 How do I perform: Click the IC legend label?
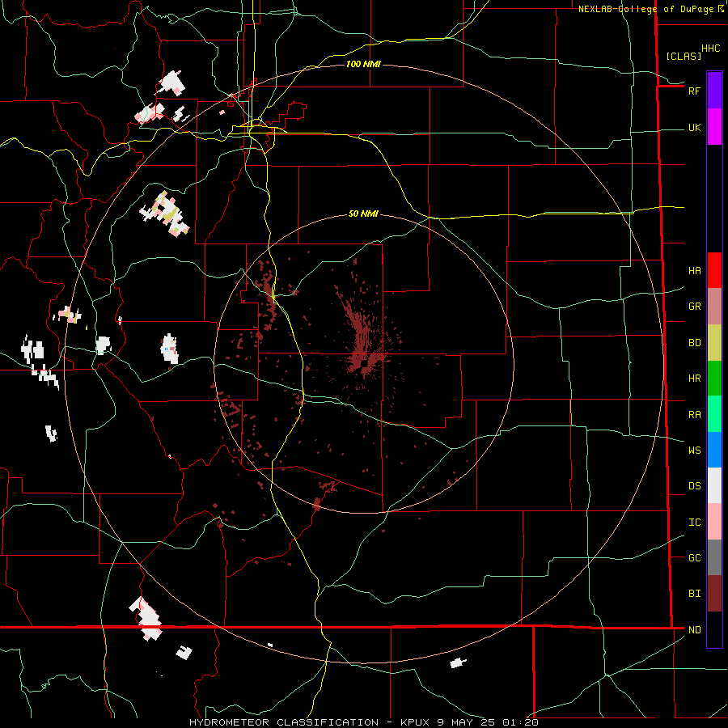click(694, 523)
